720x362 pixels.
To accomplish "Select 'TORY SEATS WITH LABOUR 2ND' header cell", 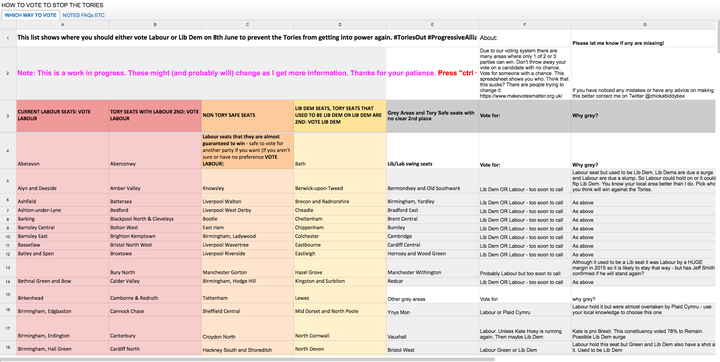I will coord(155,116).
